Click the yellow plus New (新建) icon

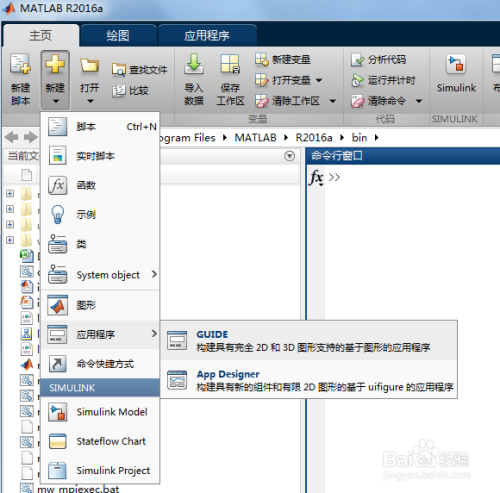pos(55,63)
